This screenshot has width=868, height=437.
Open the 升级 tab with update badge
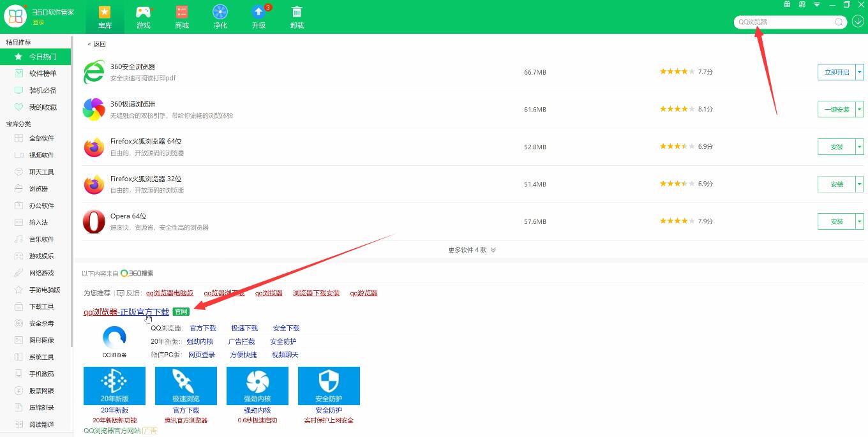(258, 17)
